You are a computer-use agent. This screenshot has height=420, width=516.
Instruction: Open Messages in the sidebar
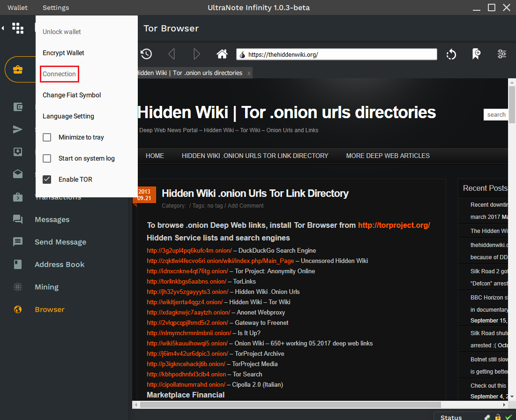tap(52, 219)
